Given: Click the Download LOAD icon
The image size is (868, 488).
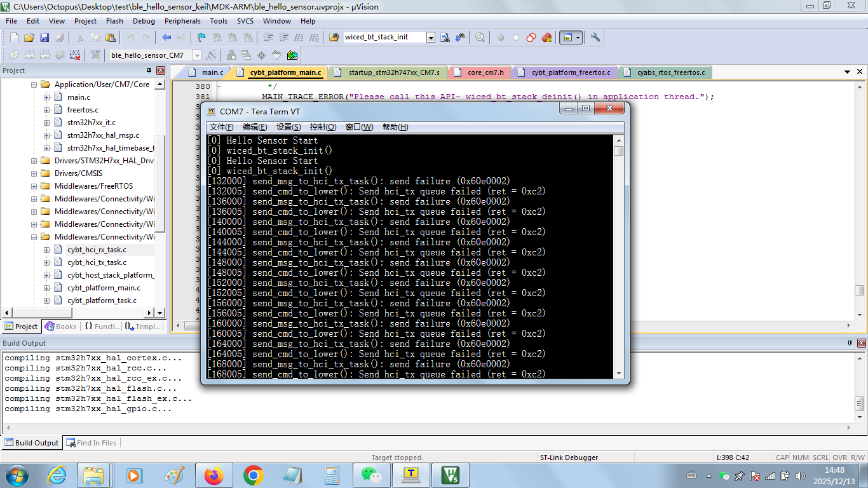Looking at the screenshot, I should (95, 55).
